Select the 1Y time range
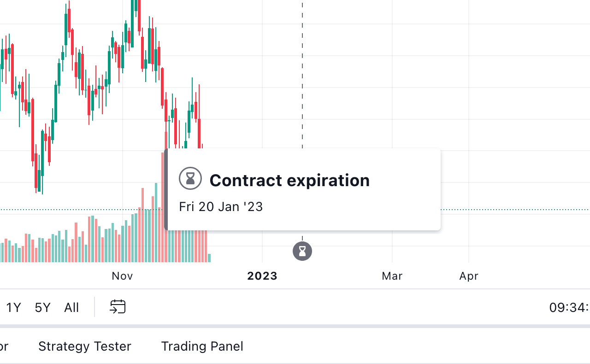 point(13,307)
